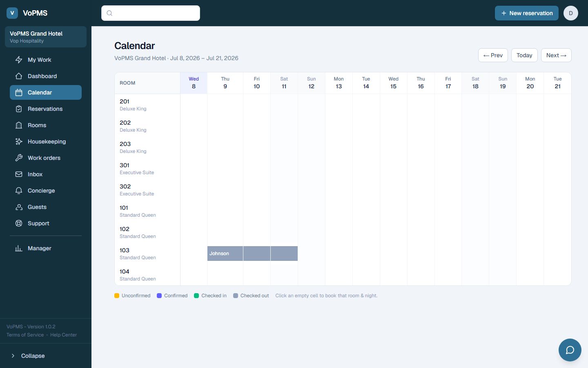The image size is (588, 368).
Task: Focus the top search field
Action: tap(151, 13)
